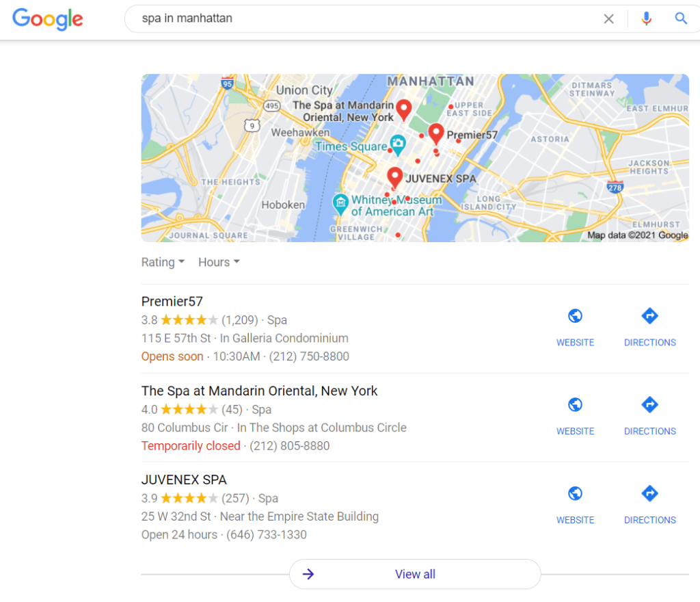This screenshot has width=700, height=602.
Task: Select the Premier57 pin on the map
Action: 436,133
